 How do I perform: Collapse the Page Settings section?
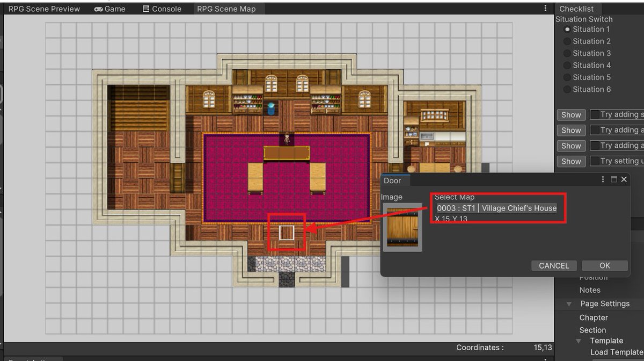coord(570,304)
